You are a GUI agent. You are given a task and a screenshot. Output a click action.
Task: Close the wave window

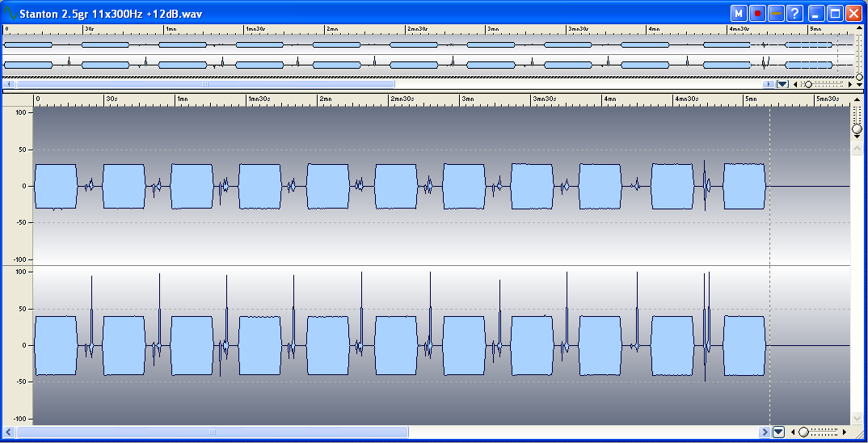coord(853,13)
